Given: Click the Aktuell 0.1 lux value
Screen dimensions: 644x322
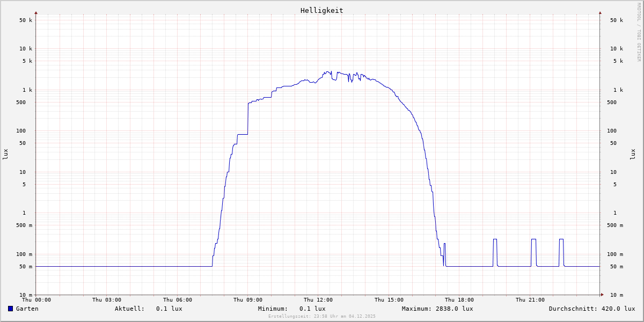Looking at the screenshot, I should tap(169, 309).
